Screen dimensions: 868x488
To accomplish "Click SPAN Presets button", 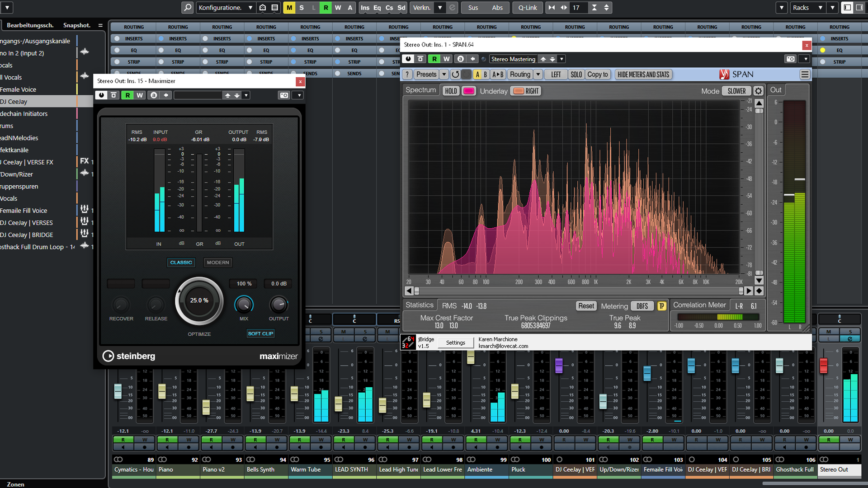I will coord(426,75).
